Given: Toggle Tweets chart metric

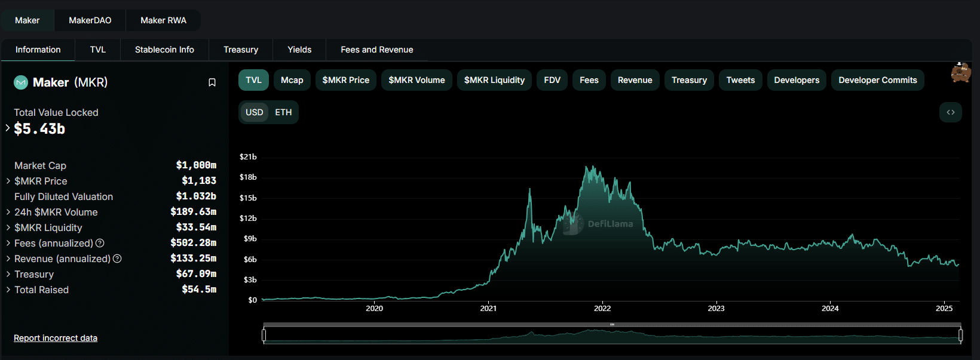Looking at the screenshot, I should click(740, 80).
